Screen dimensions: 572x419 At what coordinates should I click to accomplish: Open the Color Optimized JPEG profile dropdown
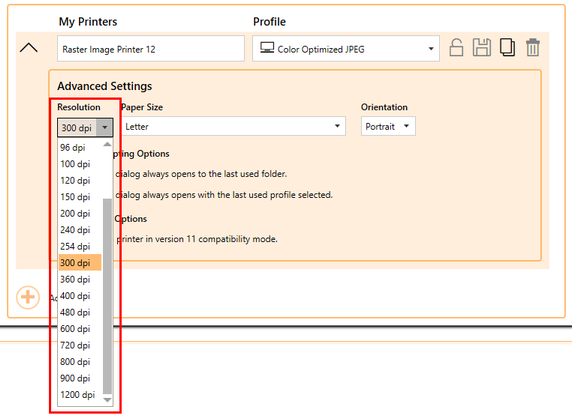[x=345, y=49]
